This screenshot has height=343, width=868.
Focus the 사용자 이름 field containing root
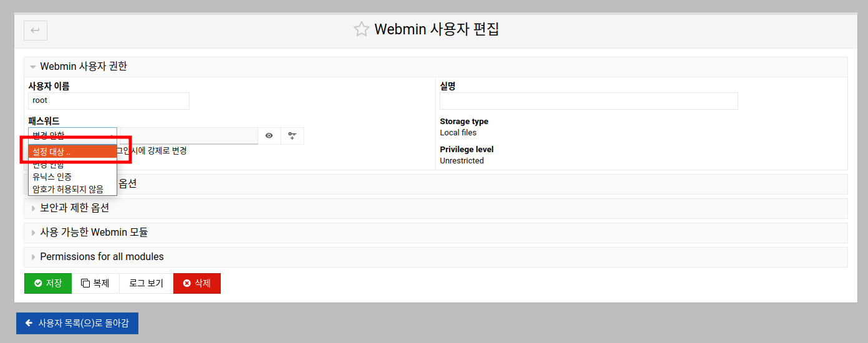[109, 101]
